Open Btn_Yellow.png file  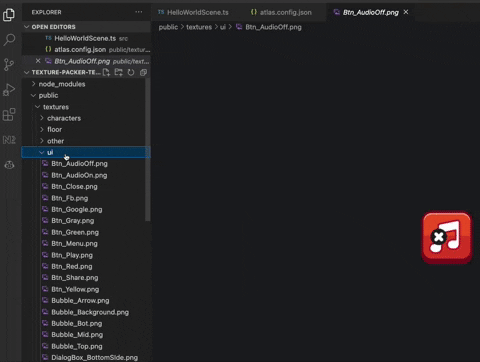coord(86,289)
